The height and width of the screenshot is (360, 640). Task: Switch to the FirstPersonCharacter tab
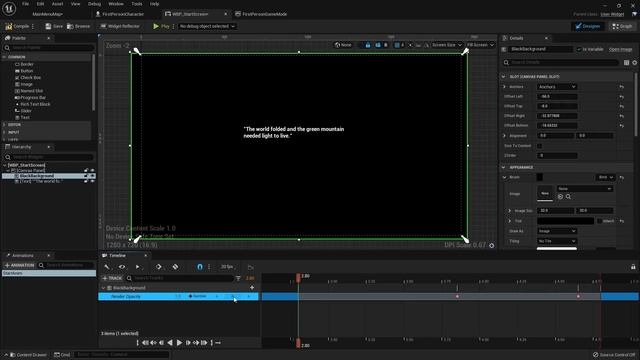[123, 14]
